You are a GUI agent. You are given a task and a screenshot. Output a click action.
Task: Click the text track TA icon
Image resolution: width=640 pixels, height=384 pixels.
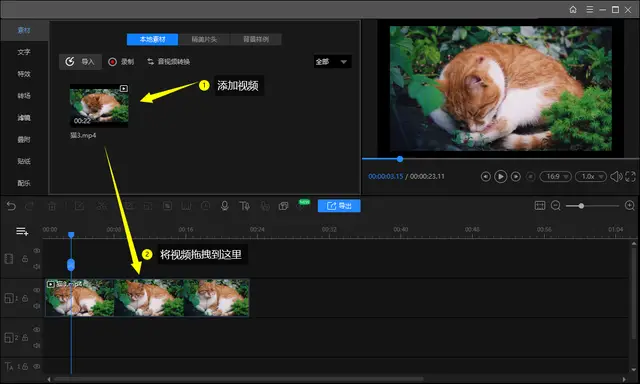coord(9,366)
